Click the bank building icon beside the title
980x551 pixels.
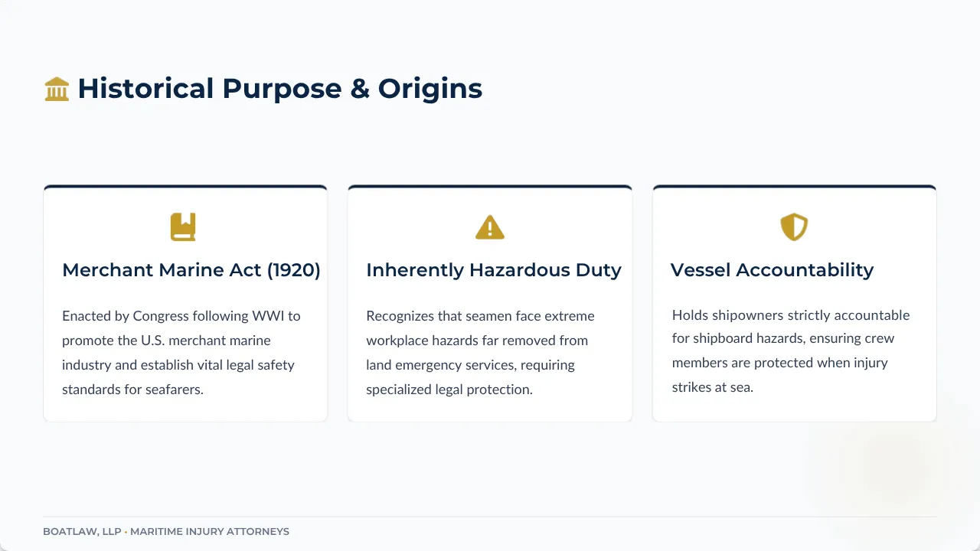[x=57, y=89]
